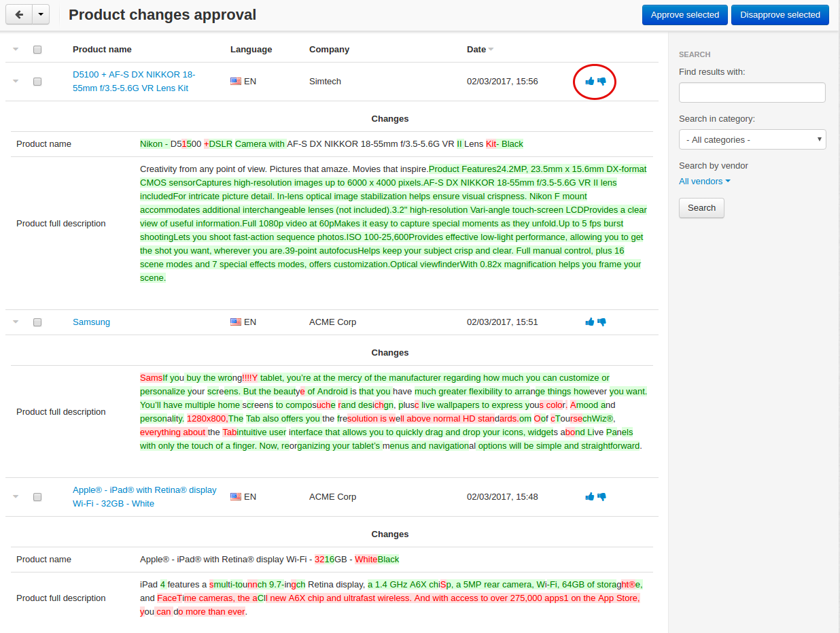The image size is (840, 633).
Task: Toggle the select-all checkbox in the table header
Action: coord(37,50)
